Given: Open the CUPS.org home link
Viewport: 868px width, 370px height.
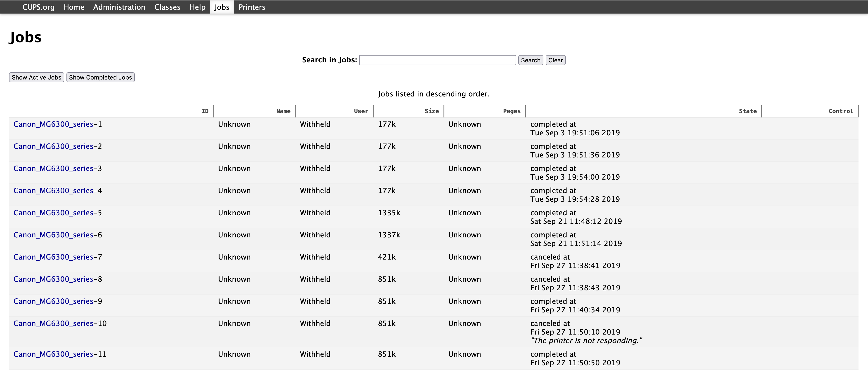Looking at the screenshot, I should pyautogui.click(x=38, y=7).
